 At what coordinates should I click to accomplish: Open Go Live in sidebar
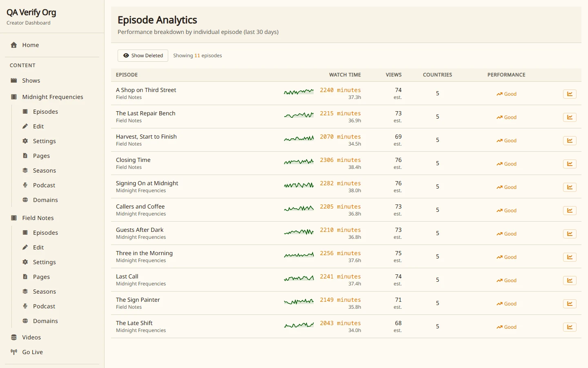pos(52,352)
